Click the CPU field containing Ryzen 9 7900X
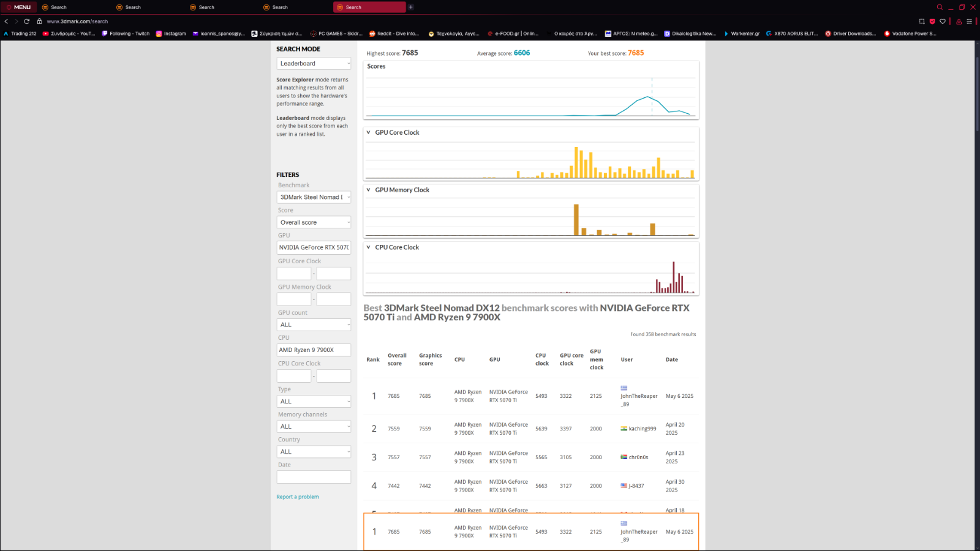This screenshot has width=980, height=551. point(314,350)
